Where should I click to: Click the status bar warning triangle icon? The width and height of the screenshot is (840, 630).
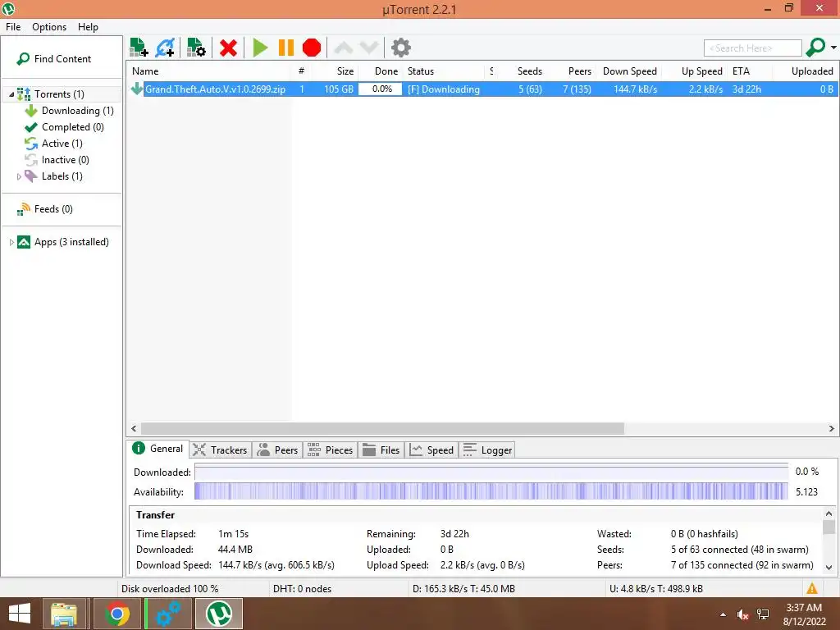pyautogui.click(x=812, y=589)
